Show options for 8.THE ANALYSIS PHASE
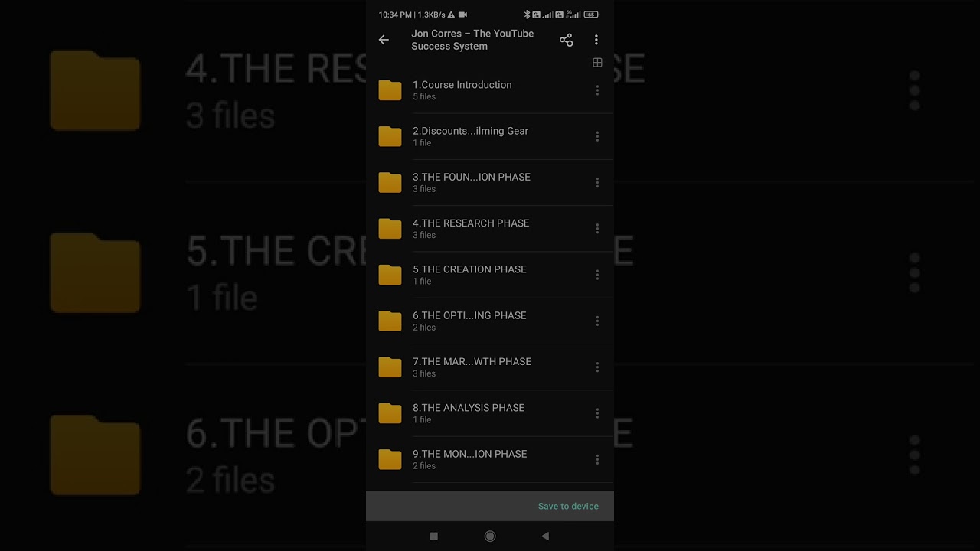 pyautogui.click(x=597, y=413)
